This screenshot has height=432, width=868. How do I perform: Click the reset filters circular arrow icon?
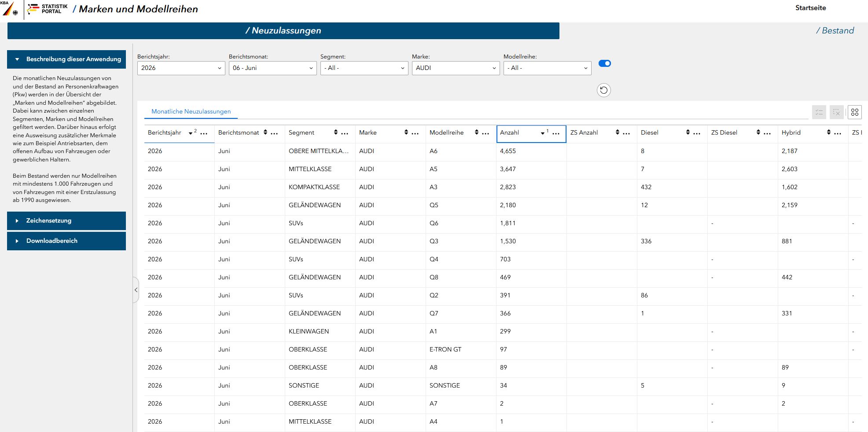click(604, 90)
